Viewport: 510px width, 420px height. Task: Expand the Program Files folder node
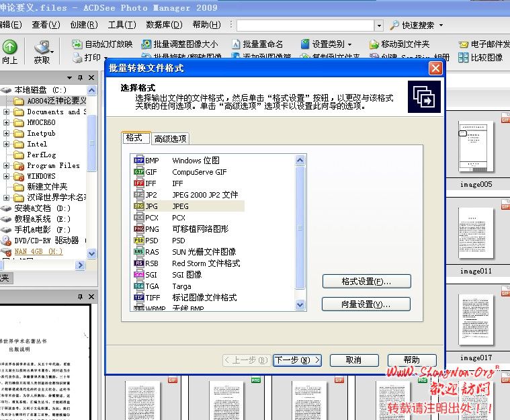(6, 165)
